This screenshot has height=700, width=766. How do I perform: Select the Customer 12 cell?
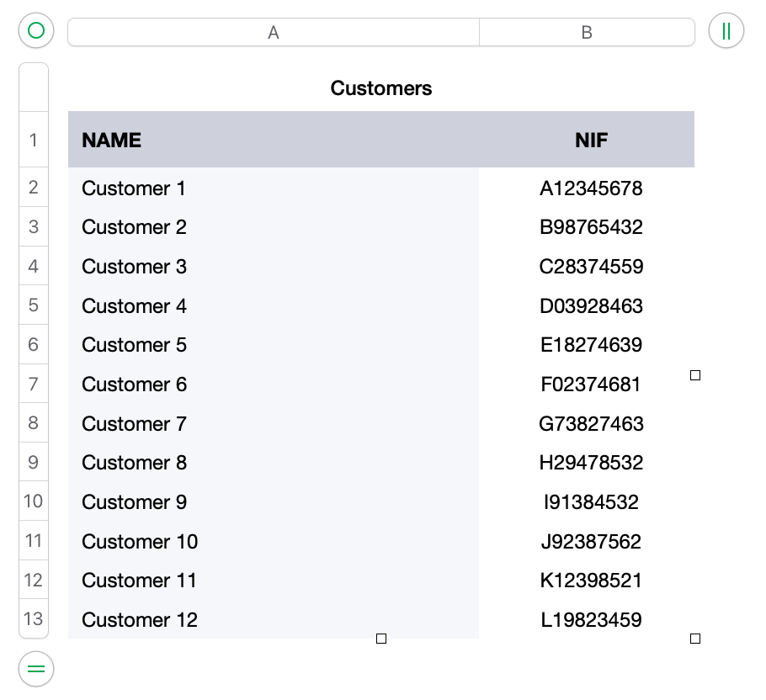(274, 620)
